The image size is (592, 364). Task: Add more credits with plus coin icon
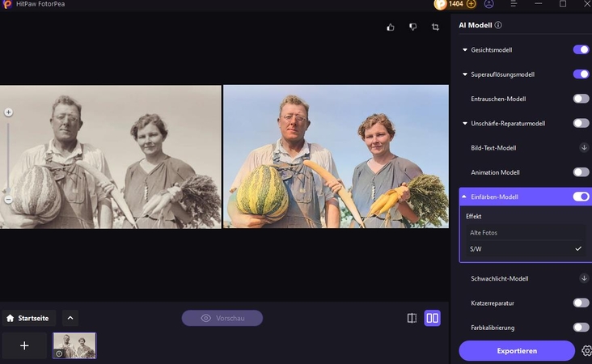click(x=471, y=4)
